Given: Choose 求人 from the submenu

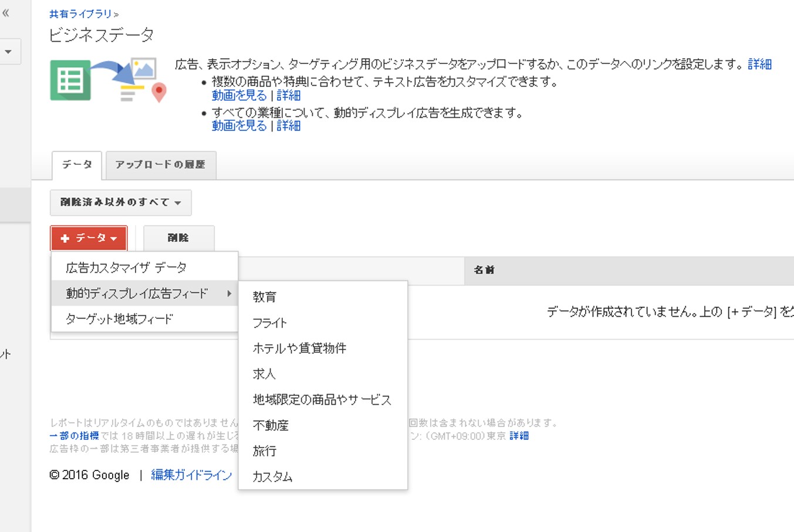Looking at the screenshot, I should pos(323,374).
